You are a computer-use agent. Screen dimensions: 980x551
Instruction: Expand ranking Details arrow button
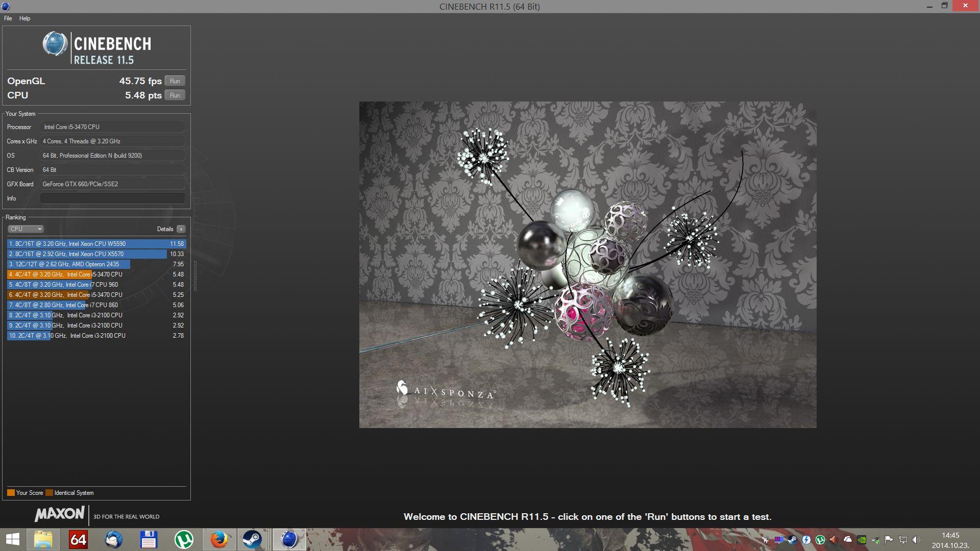pos(181,229)
